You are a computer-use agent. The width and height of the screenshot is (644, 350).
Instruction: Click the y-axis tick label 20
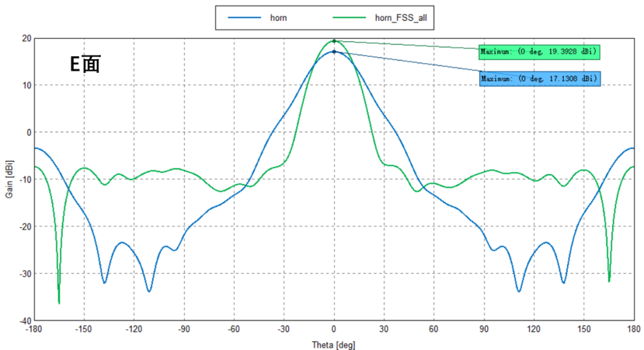[x=27, y=39]
